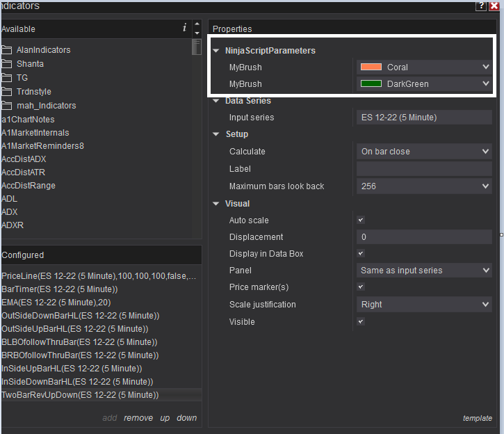Click the remove link

pyautogui.click(x=138, y=418)
